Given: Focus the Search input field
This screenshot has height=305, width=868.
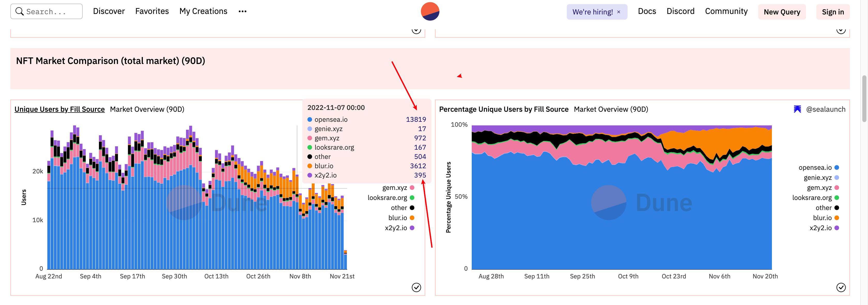Looking at the screenshot, I should coord(51,11).
